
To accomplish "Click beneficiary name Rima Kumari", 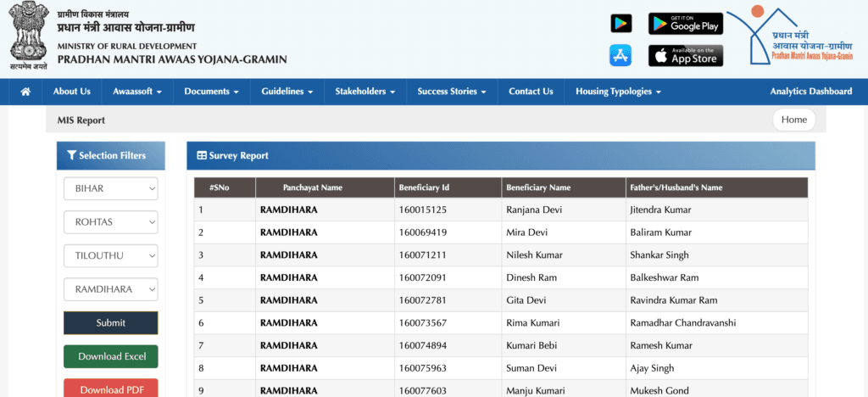I will point(532,323).
